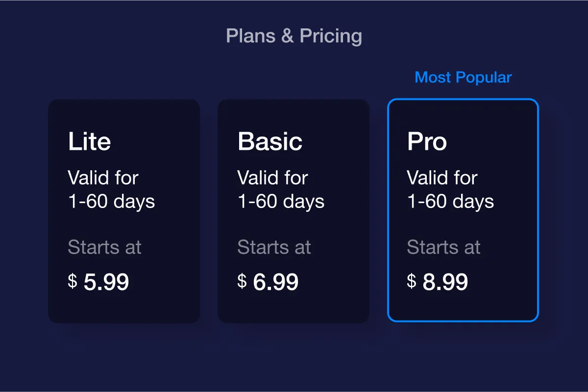Click Lite plan's validity text
This screenshot has height=392, width=588.
click(x=111, y=189)
